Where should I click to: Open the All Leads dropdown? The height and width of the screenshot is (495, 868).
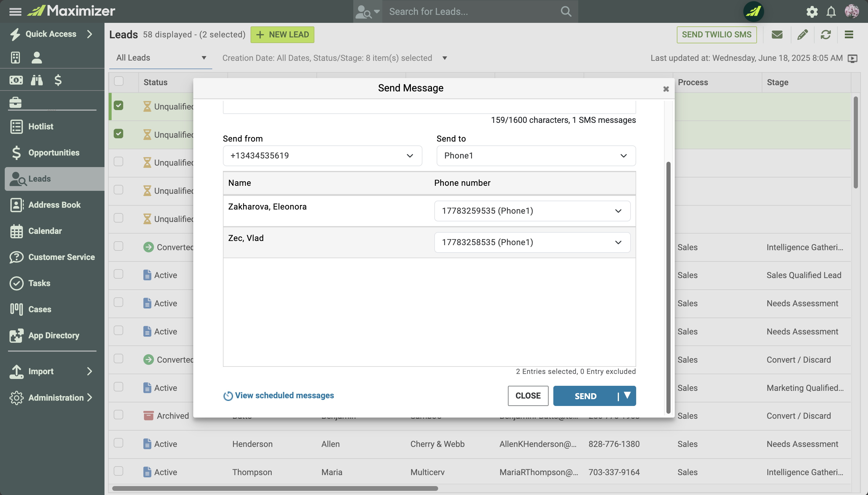(161, 58)
